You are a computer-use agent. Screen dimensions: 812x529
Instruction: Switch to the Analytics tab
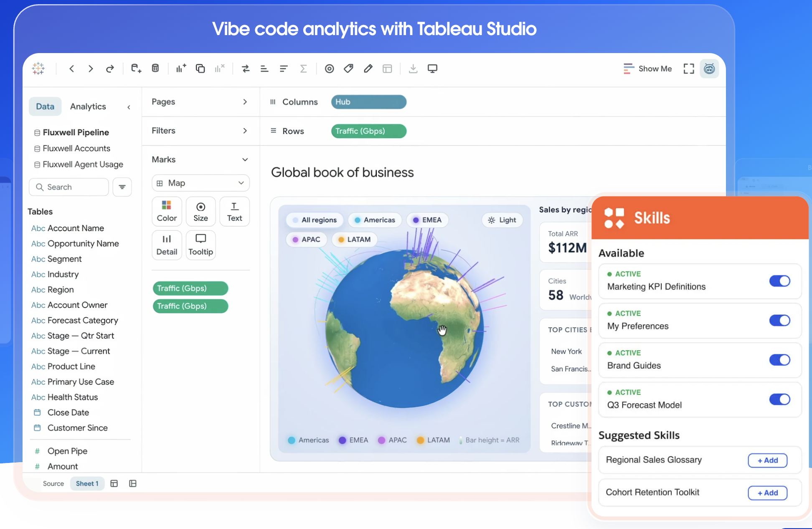pos(88,107)
